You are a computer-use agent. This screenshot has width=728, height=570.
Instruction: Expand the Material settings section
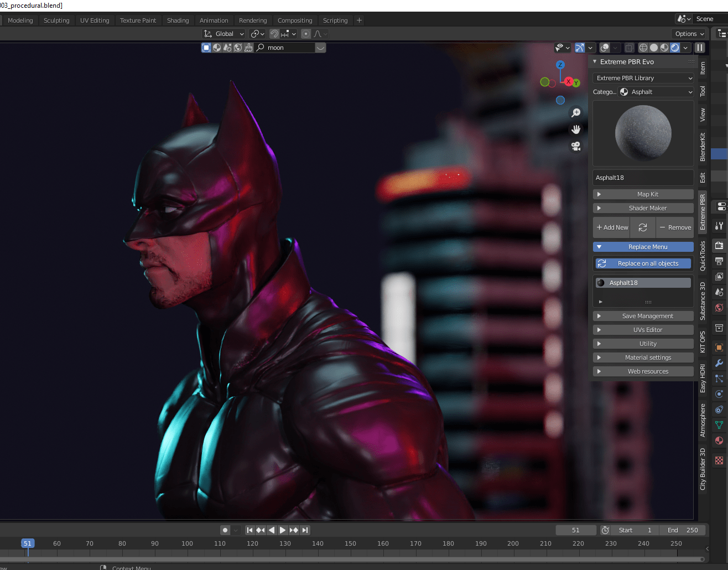pyautogui.click(x=643, y=357)
